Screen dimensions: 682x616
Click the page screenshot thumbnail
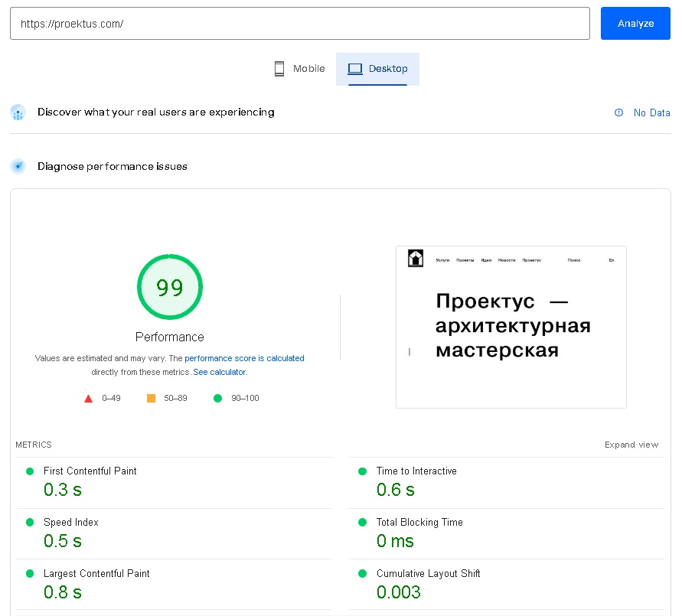(511, 327)
